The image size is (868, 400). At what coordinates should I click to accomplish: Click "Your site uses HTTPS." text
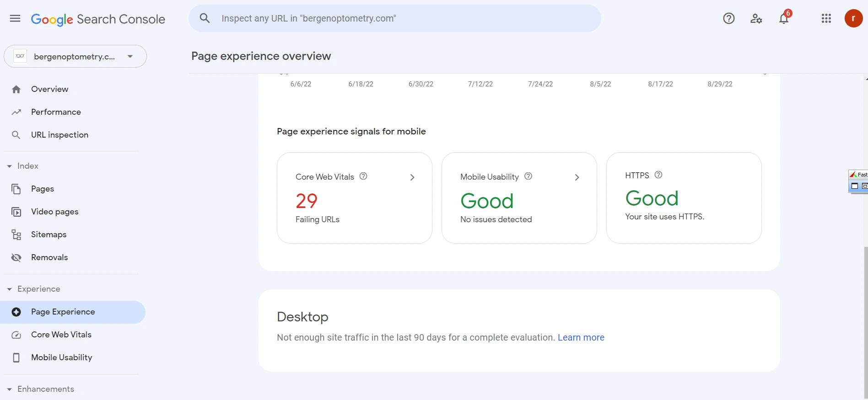665,217
